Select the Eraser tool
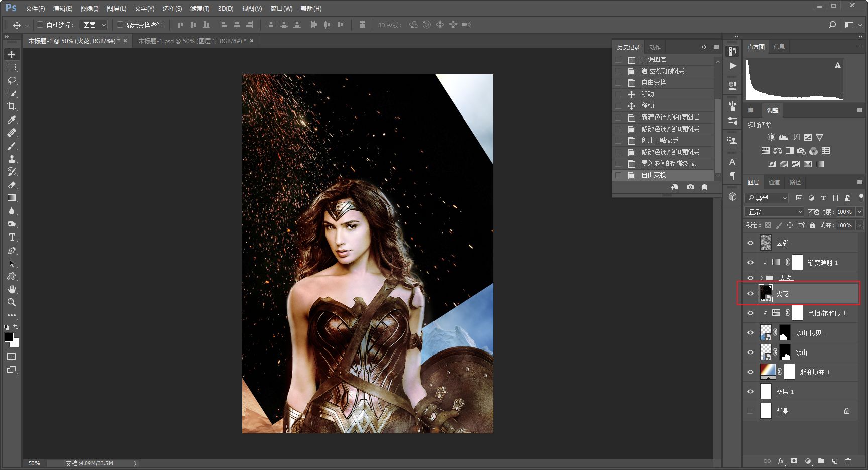Viewport: 868px width, 470px height. [x=12, y=185]
